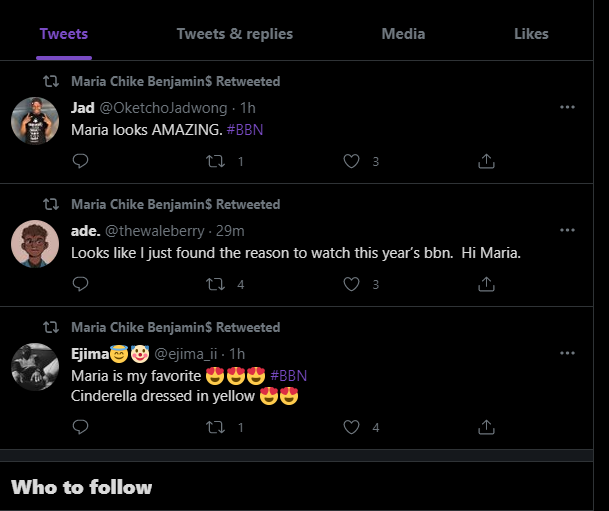Open the Media tab
Image resolution: width=609 pixels, height=511 pixels.
pos(403,34)
